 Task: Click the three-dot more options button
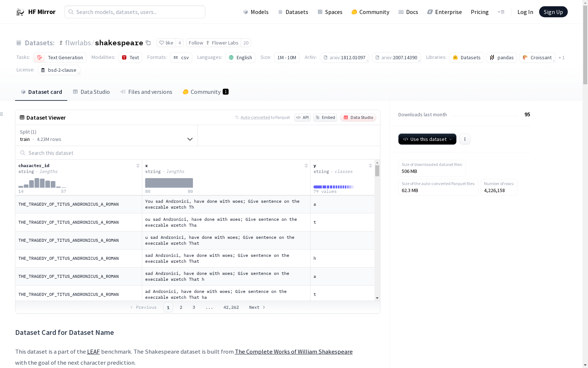[x=465, y=139]
